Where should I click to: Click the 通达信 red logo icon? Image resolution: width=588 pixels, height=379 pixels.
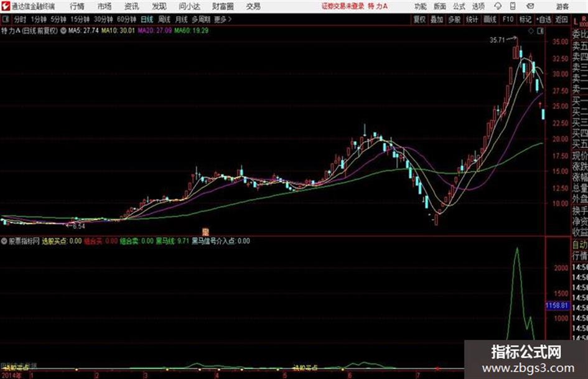pos(5,6)
